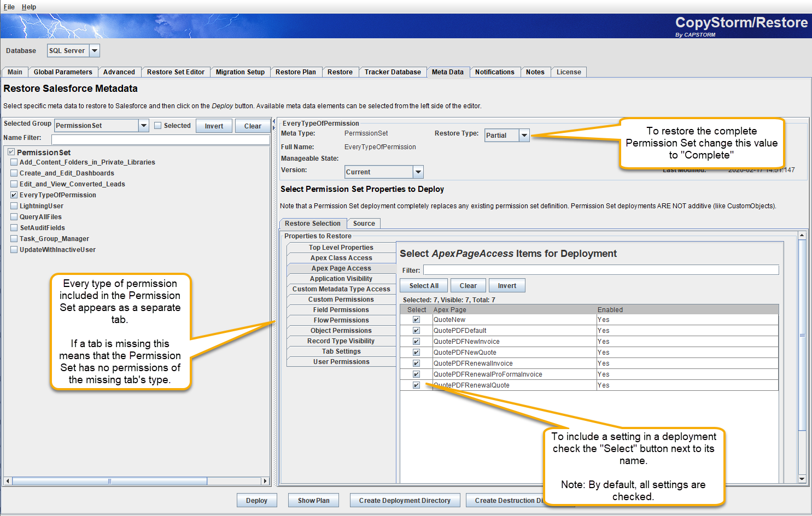Click the Select All button
Viewport: 812px width, 516px height.
click(x=424, y=286)
